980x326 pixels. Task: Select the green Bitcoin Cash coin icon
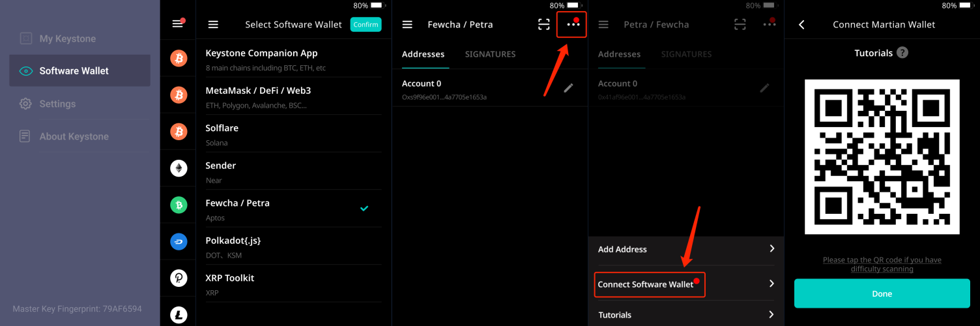tap(179, 205)
